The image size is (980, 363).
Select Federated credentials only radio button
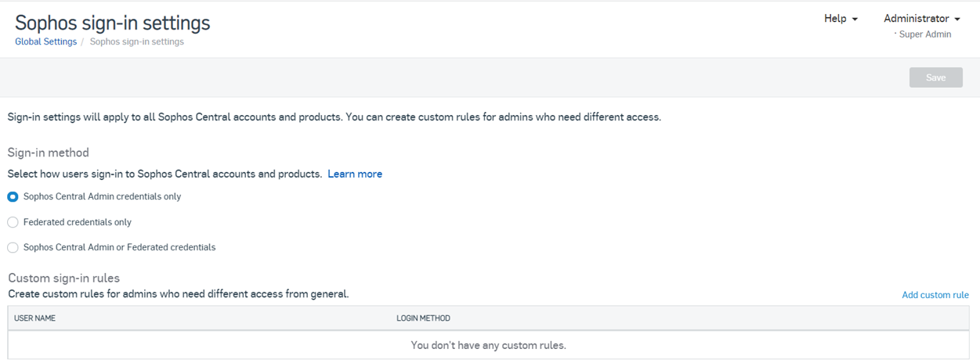pyautogui.click(x=13, y=222)
